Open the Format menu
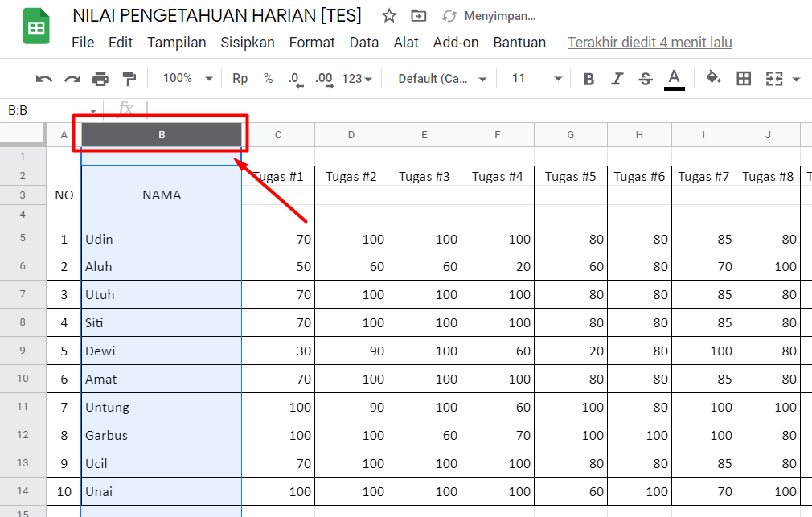Viewport: 812px width, 517px height. pos(312,43)
